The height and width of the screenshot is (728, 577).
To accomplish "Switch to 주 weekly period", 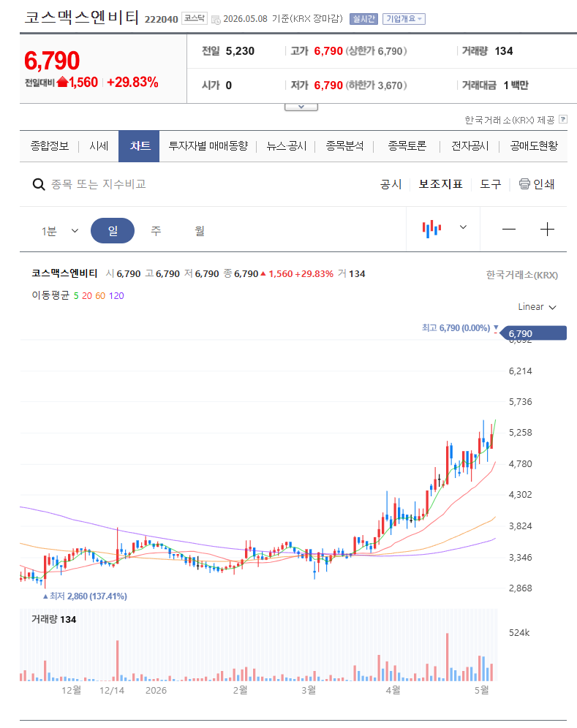I will click(156, 231).
